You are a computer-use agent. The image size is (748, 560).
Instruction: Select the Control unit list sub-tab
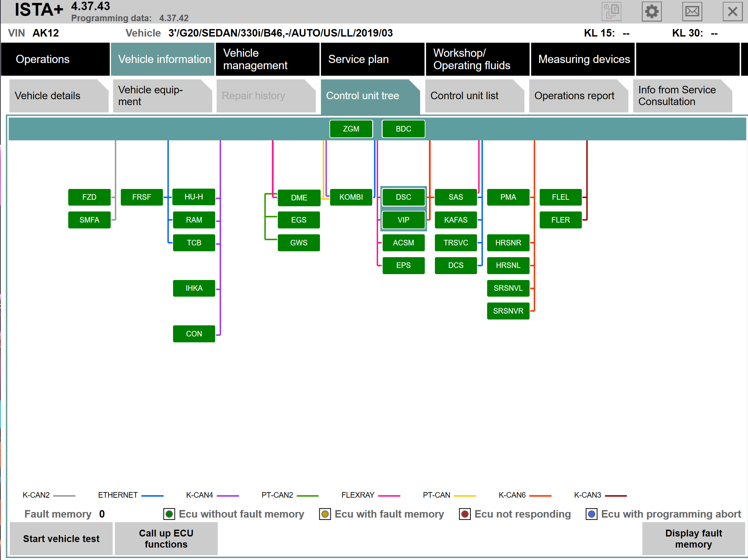click(x=474, y=96)
